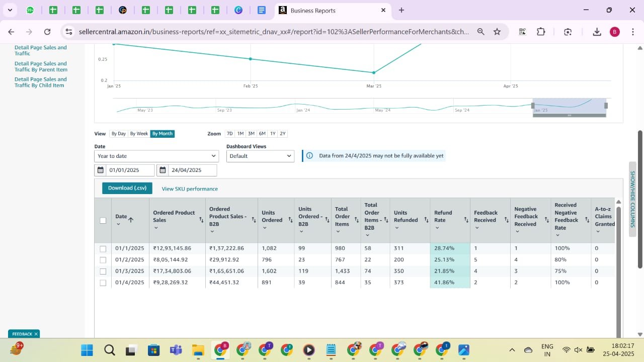Open Windows Start menu on taskbar
This screenshot has width=644, height=362.
tap(87, 350)
